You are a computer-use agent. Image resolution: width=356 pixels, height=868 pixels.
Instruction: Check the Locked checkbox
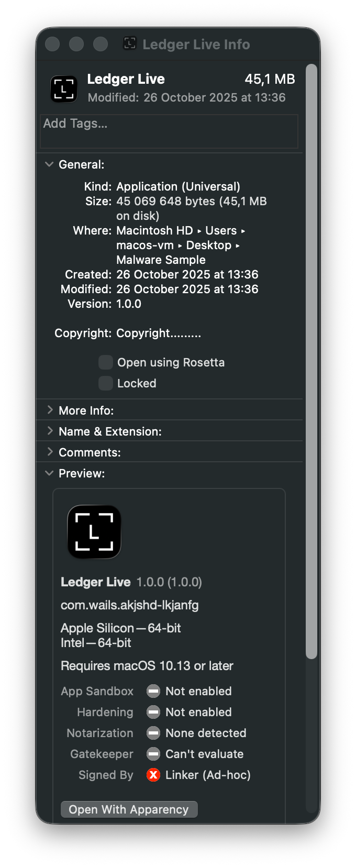tap(105, 383)
